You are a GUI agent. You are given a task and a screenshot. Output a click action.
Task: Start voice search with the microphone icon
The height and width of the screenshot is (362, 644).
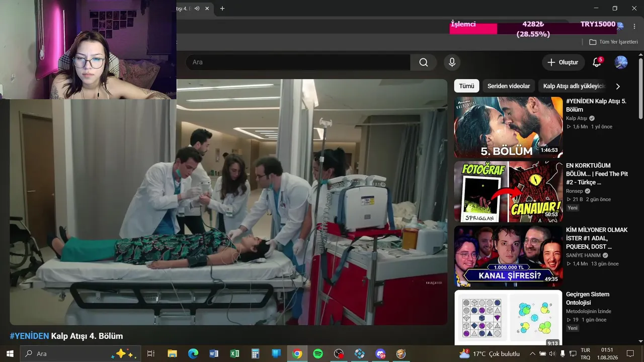(x=452, y=62)
